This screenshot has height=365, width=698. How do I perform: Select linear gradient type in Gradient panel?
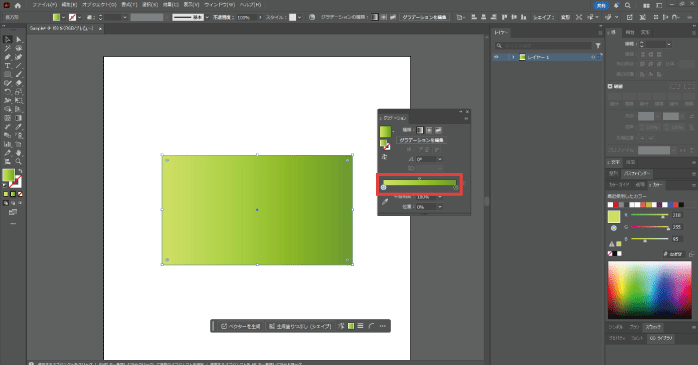pyautogui.click(x=419, y=130)
